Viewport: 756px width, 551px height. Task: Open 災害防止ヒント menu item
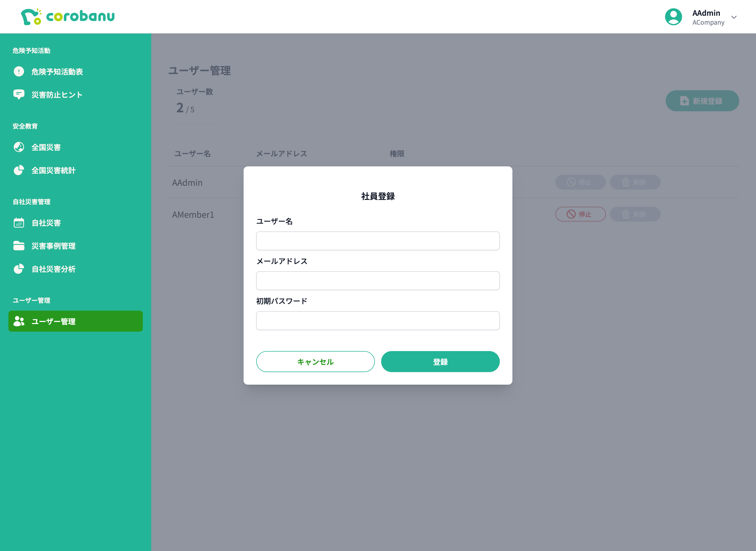tap(75, 95)
